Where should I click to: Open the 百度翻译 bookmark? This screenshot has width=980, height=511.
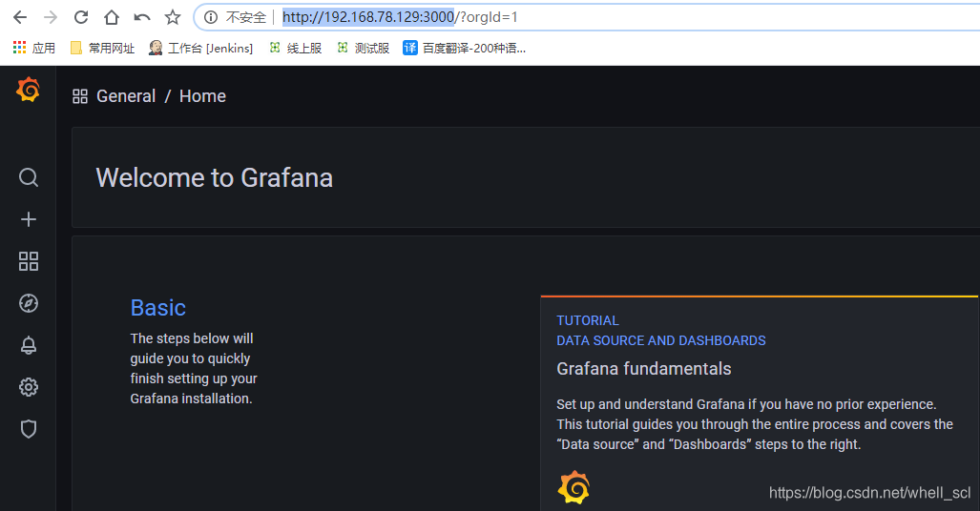click(x=465, y=48)
